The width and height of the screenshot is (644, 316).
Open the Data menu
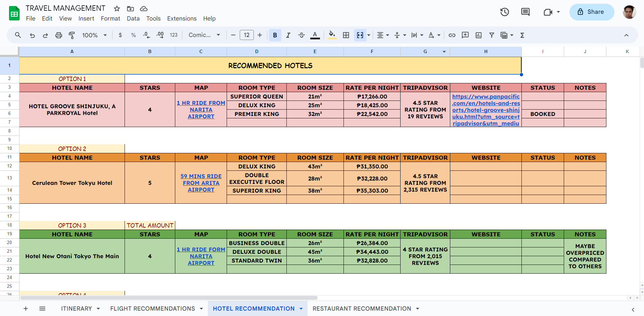click(x=133, y=18)
